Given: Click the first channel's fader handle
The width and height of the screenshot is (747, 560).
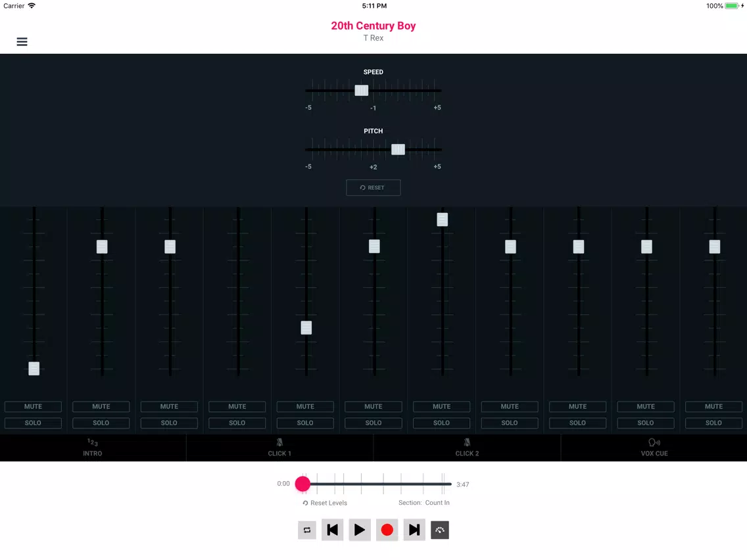Looking at the screenshot, I should point(34,369).
